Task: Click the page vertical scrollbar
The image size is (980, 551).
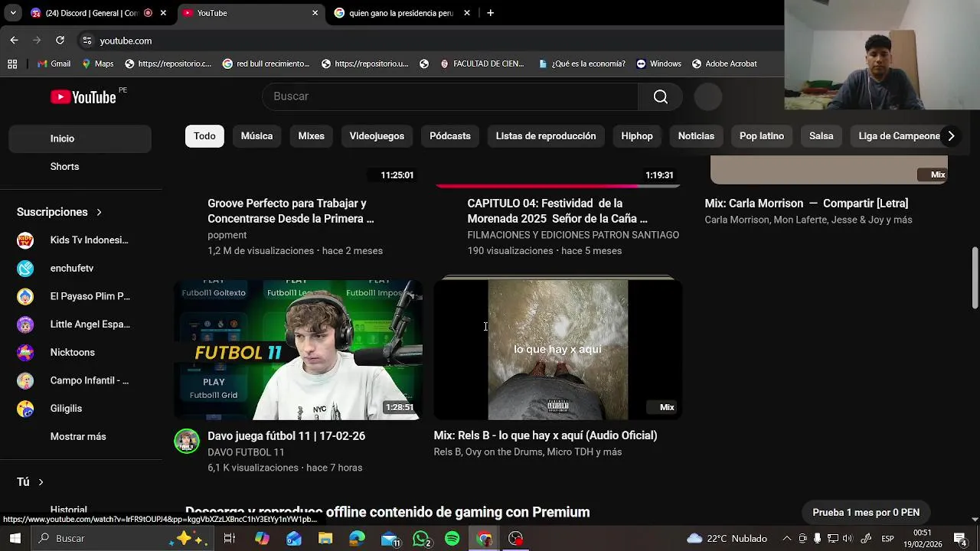Action: coord(975,278)
